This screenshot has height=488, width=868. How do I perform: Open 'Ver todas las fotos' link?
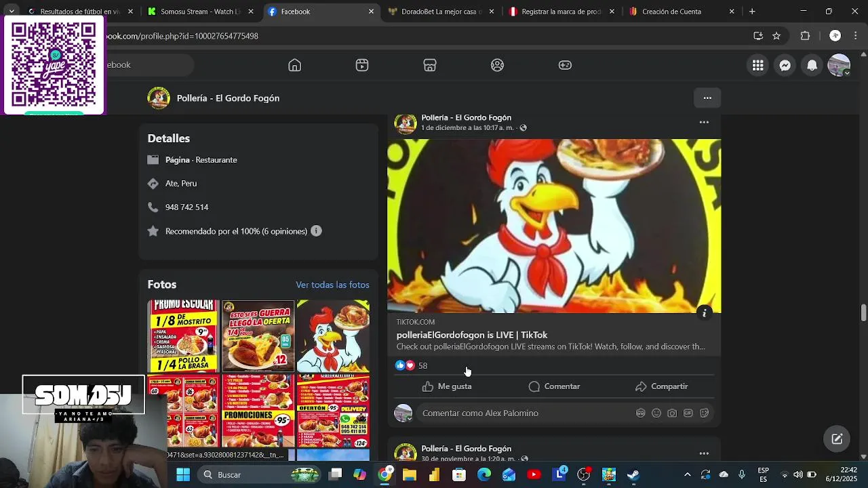click(332, 285)
